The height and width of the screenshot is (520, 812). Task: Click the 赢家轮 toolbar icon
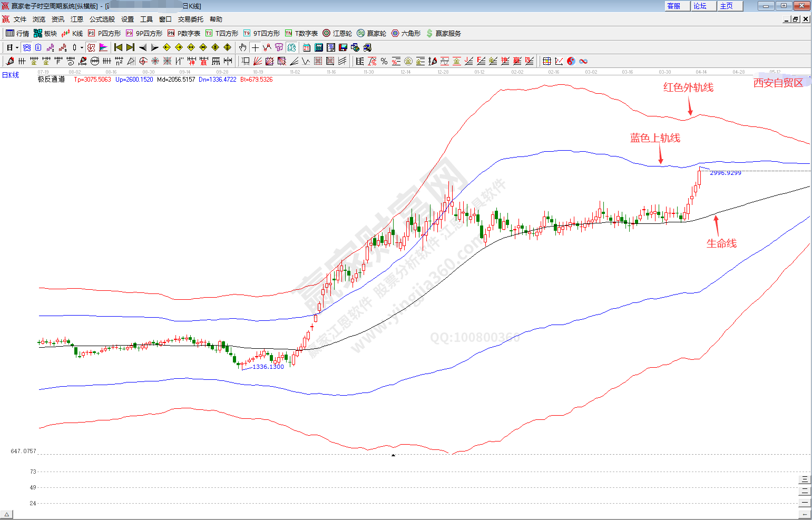pyautogui.click(x=371, y=33)
